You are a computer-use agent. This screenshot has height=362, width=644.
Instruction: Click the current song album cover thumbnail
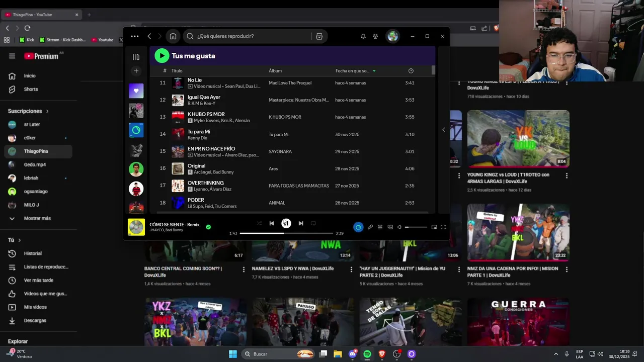(136, 227)
